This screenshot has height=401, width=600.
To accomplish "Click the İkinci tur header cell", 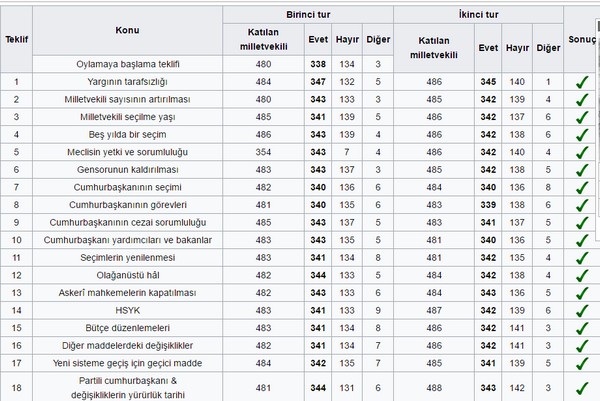I will click(478, 15).
